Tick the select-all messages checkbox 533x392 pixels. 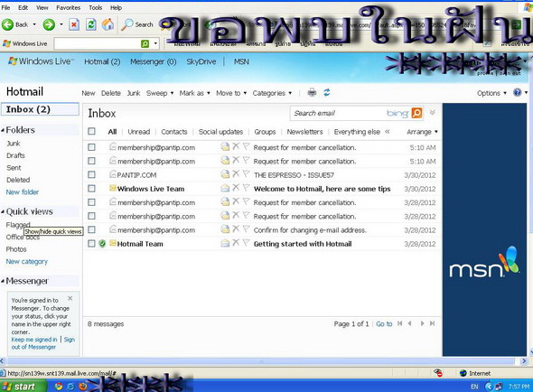click(91, 131)
